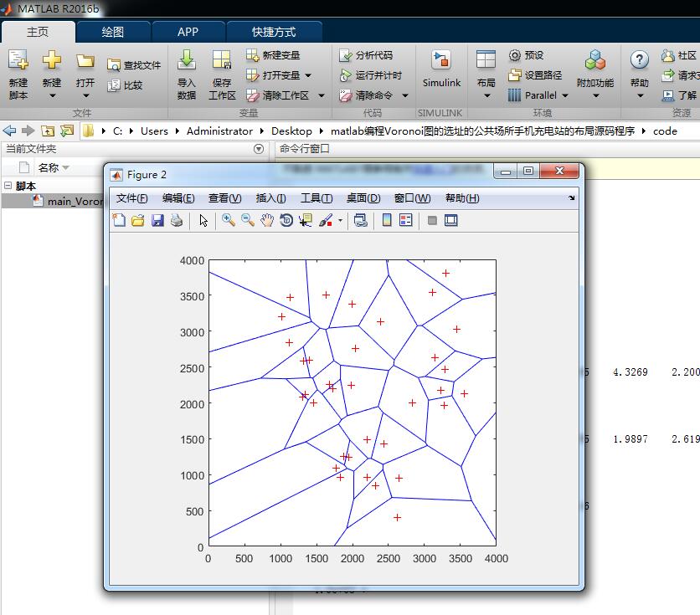Image resolution: width=700 pixels, height=615 pixels.
Task: Click the Desktop path segment
Action: pyautogui.click(x=291, y=131)
